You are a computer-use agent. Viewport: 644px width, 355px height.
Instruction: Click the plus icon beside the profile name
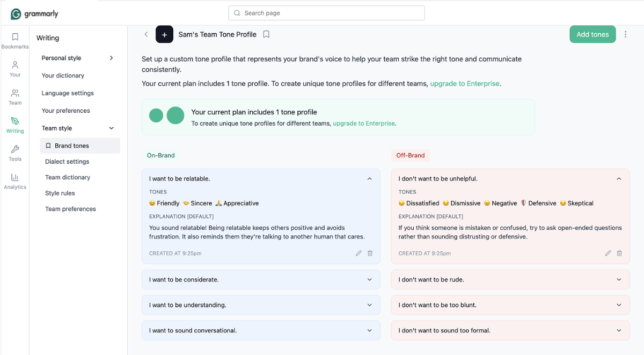pos(164,34)
